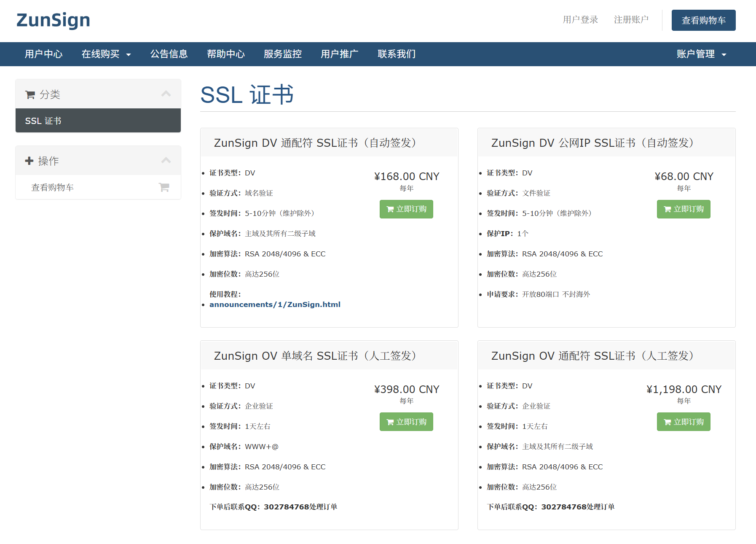
Task: Click the 查看购物车 button in header
Action: (x=703, y=20)
